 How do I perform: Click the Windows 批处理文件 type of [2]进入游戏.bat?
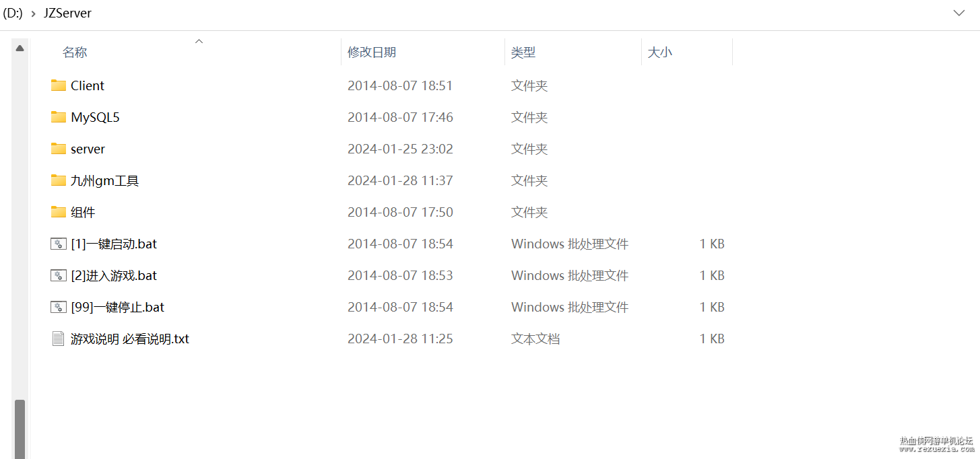(x=570, y=275)
